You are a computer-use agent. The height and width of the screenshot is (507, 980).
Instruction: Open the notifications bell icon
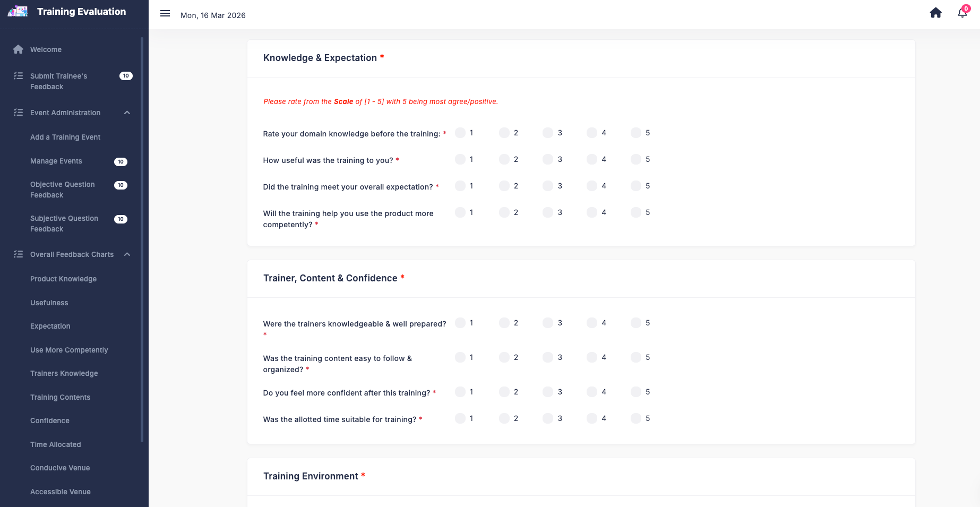pos(962,13)
